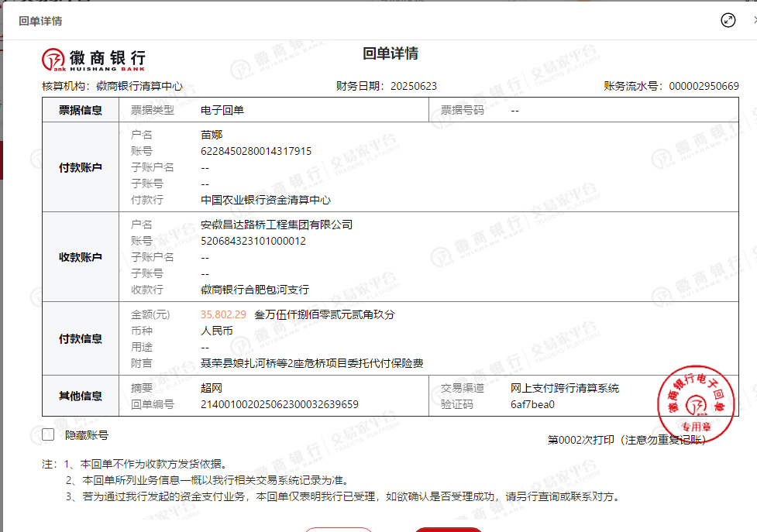Click the 附言 remark about 聂荣县 bridge project

tap(311, 363)
